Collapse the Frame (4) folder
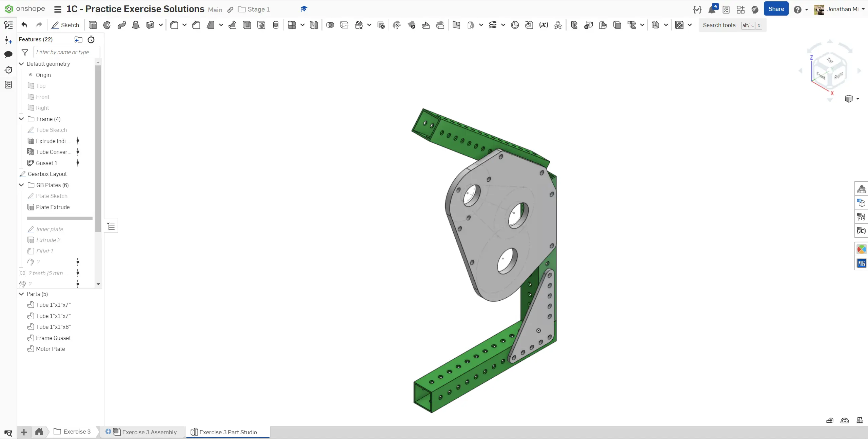Screen dimensions: 868x439 (21, 119)
